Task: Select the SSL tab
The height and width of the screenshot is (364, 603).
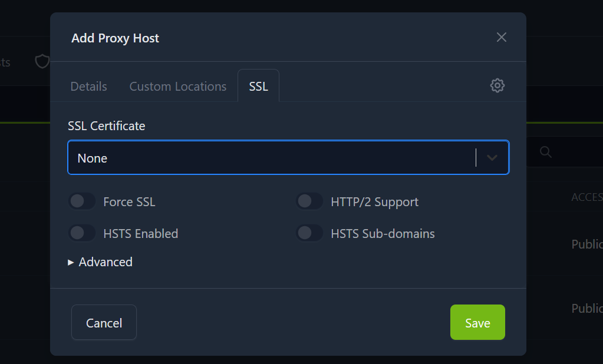Action: pos(258,86)
